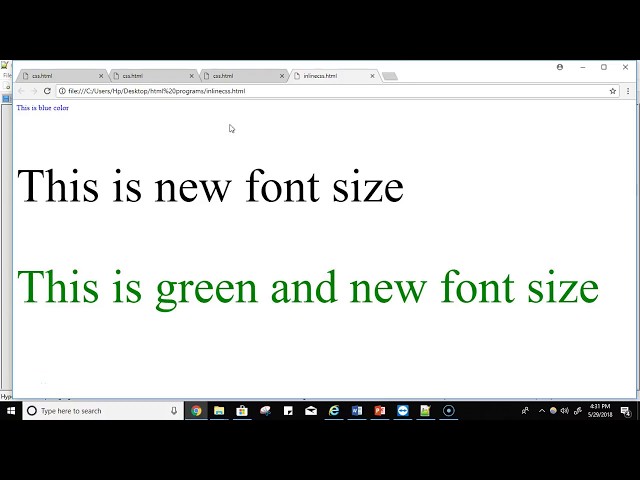Bookmark this page with the star icon
Image resolution: width=640 pixels, height=480 pixels.
point(613,91)
